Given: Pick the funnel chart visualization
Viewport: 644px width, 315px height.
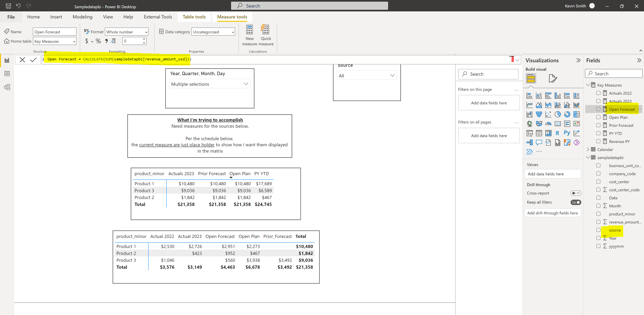Looking at the screenshot, I should coord(539,114).
